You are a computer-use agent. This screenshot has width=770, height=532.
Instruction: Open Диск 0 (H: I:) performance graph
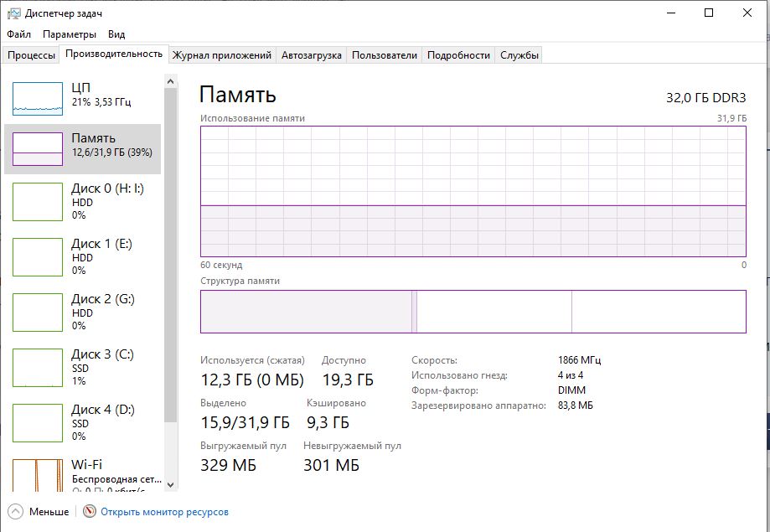coord(38,201)
